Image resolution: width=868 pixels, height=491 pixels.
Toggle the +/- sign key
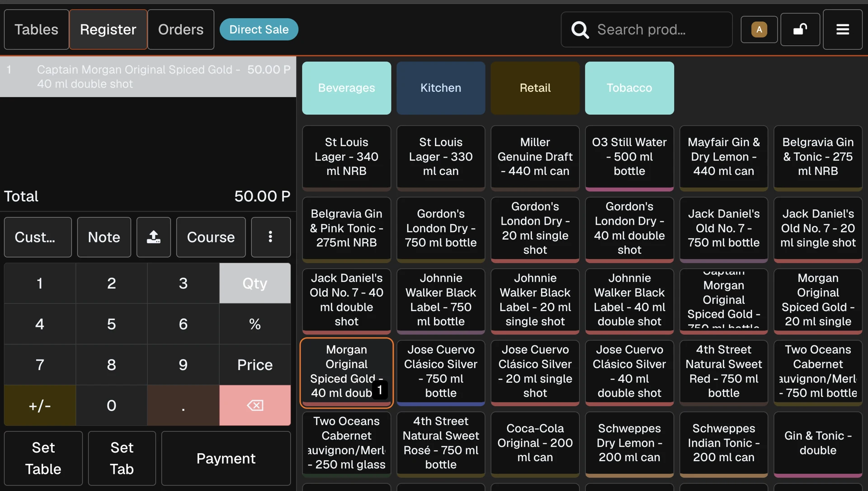(x=40, y=405)
